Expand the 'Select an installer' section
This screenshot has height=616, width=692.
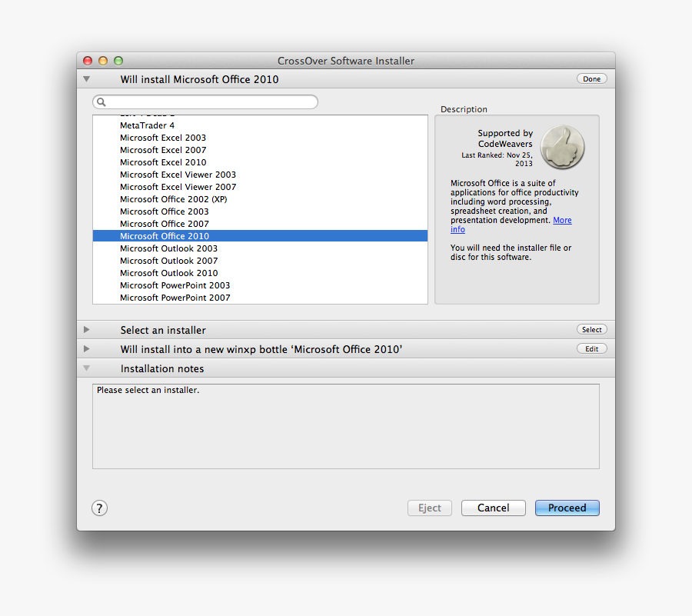(x=86, y=330)
